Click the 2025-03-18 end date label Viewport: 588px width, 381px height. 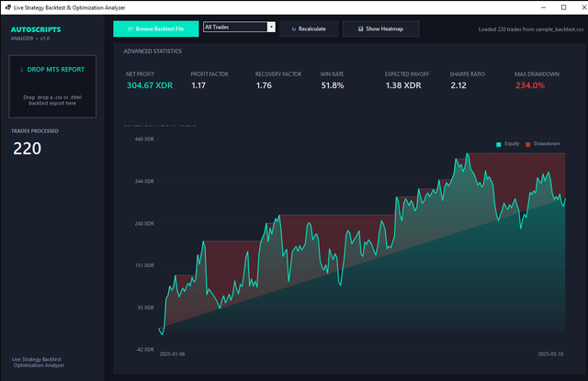[x=550, y=354]
